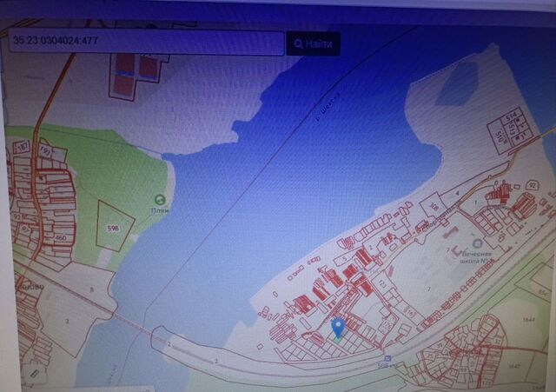Select parcel labeled 514
This screenshot has height=392, width=556.
pyautogui.click(x=512, y=116)
